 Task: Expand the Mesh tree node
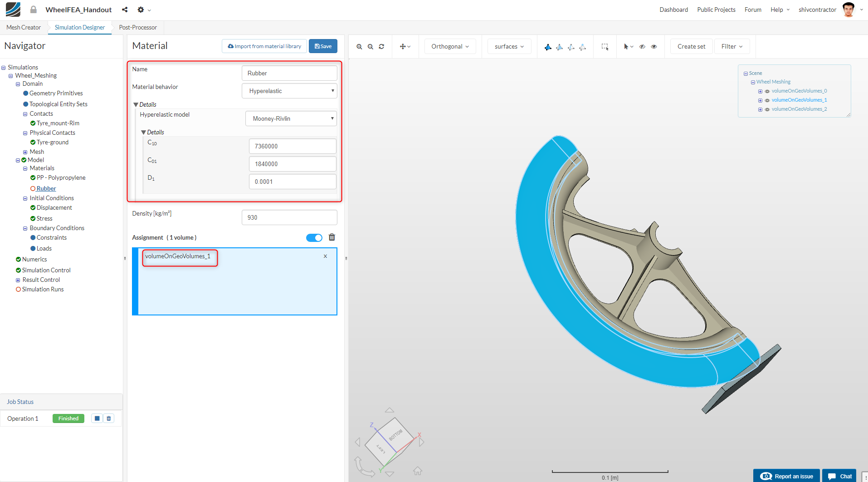pos(25,152)
